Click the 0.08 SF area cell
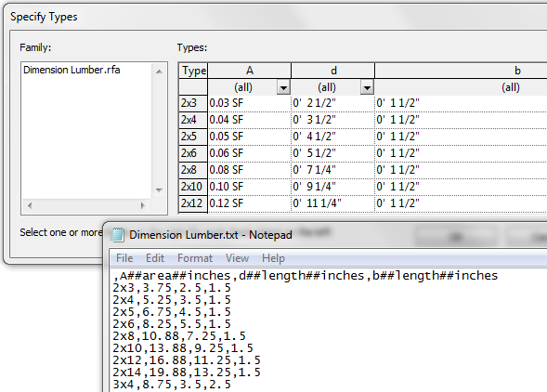 click(250, 170)
